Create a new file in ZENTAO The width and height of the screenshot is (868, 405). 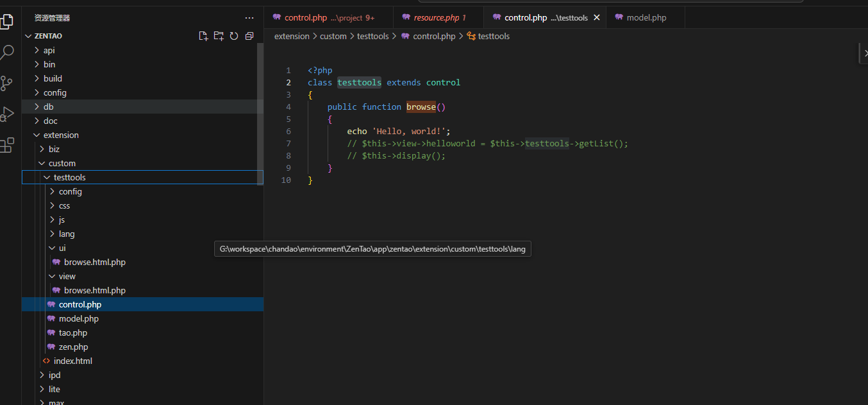[203, 36]
